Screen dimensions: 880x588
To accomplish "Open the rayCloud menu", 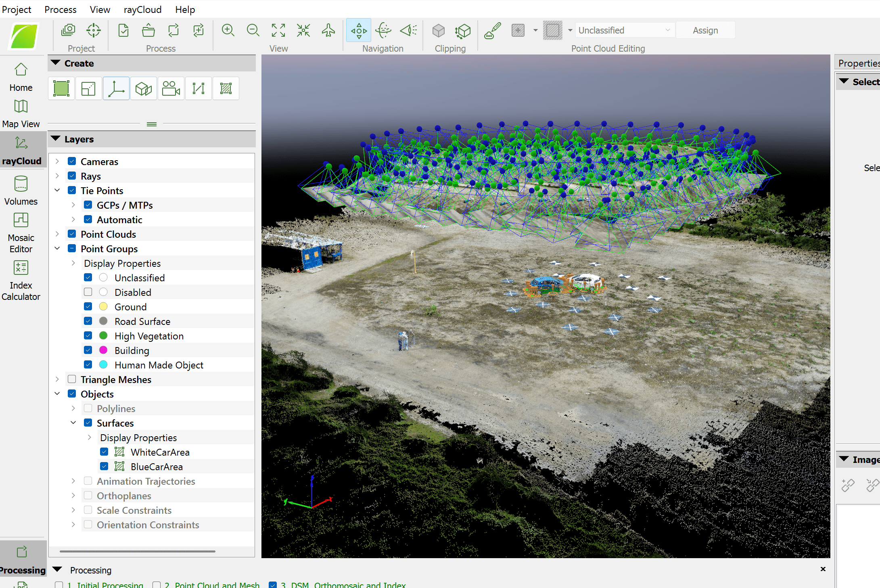I will pos(142,9).
